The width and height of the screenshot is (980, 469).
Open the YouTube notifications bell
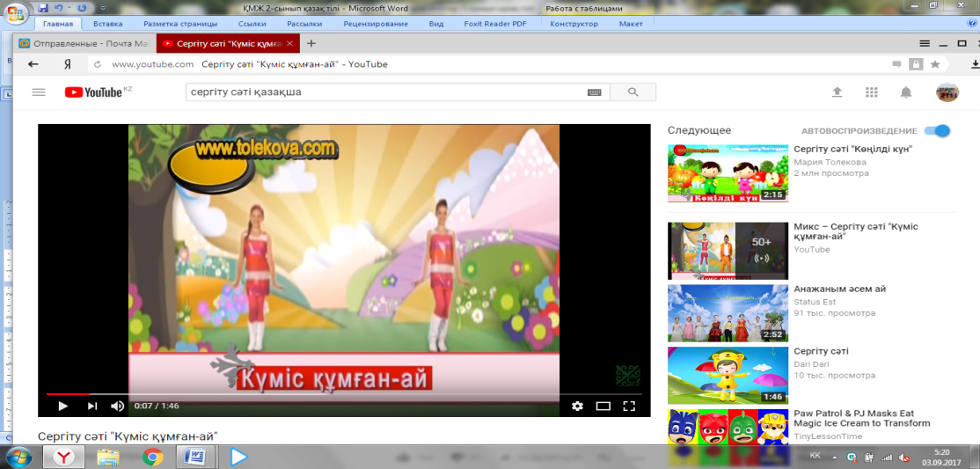[x=906, y=92]
